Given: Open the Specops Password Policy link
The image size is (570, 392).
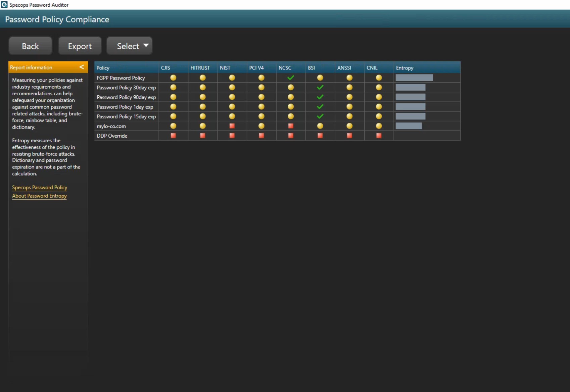Looking at the screenshot, I should (40, 187).
